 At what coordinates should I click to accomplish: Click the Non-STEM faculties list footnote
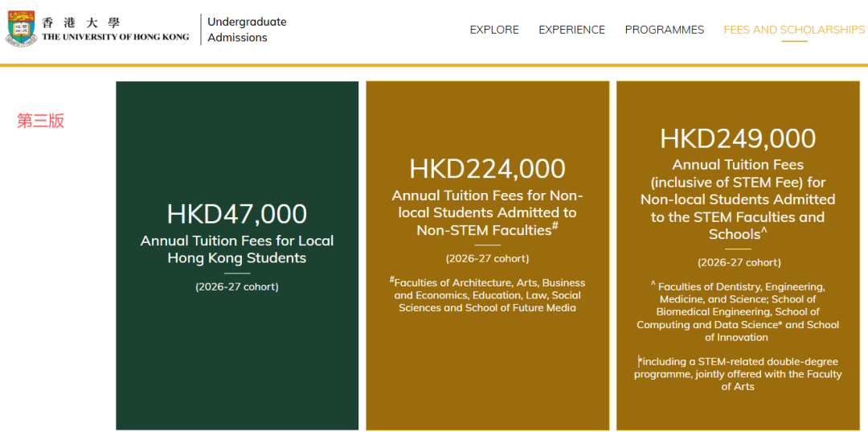[487, 295]
